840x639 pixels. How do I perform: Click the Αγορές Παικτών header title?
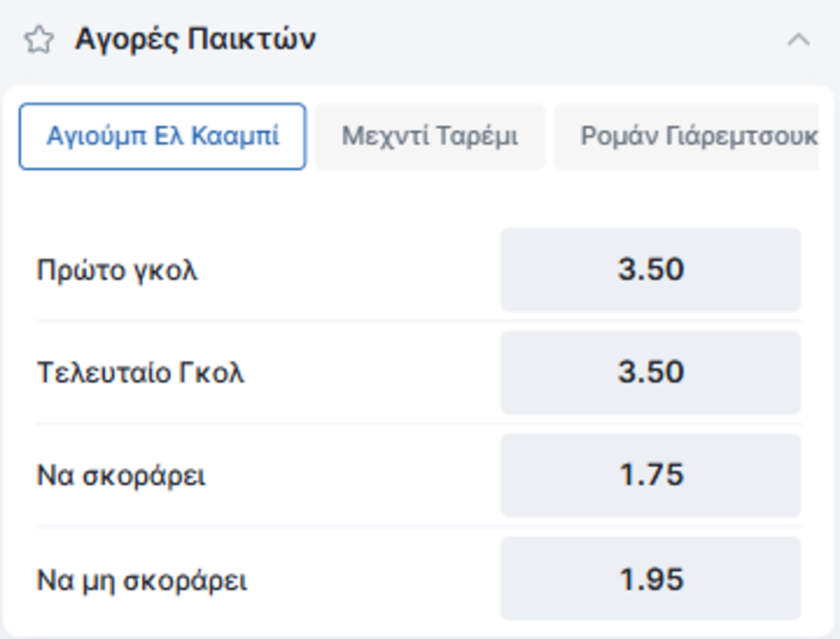pos(195,40)
